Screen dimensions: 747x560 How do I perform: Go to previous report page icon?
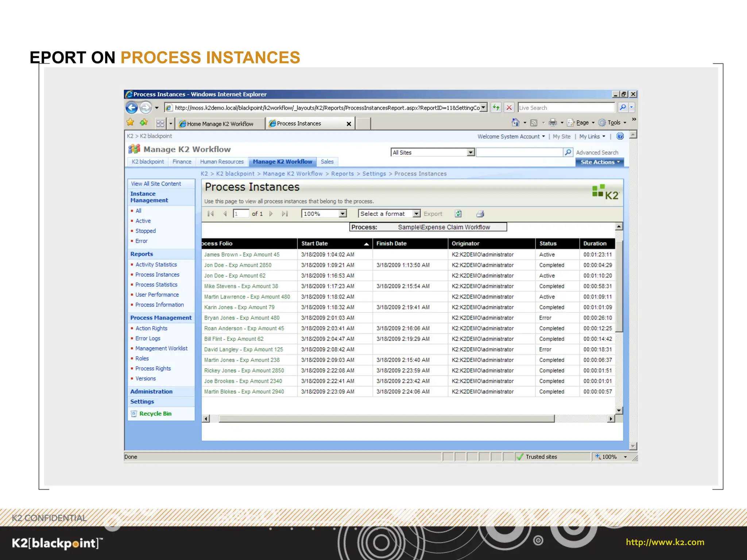[225, 214]
